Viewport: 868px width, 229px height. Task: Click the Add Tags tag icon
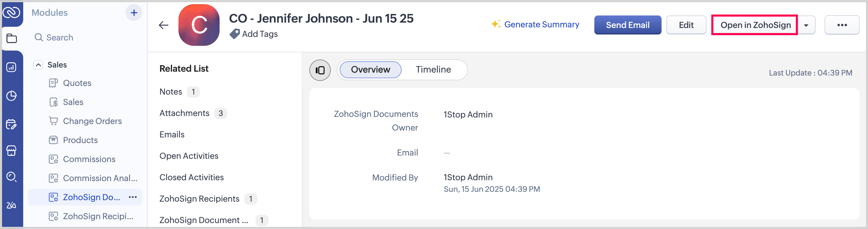coord(234,34)
